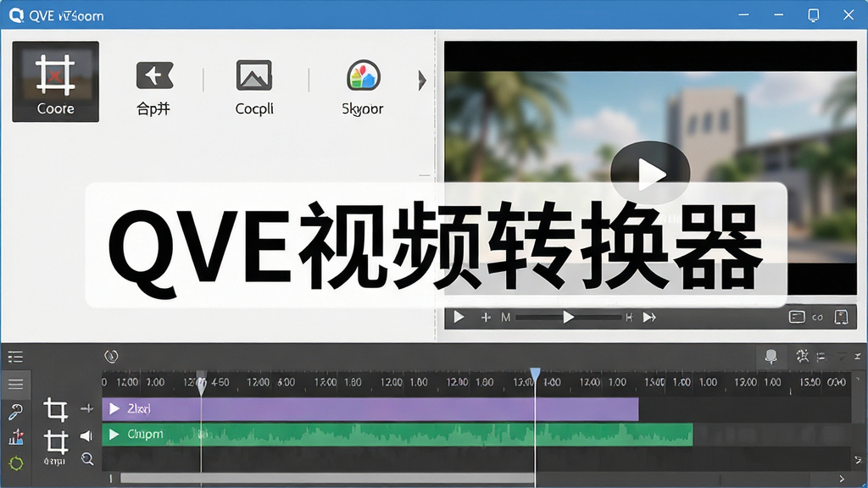Maximize the QVE window
Screen dimensions: 868x488
tap(813, 15)
